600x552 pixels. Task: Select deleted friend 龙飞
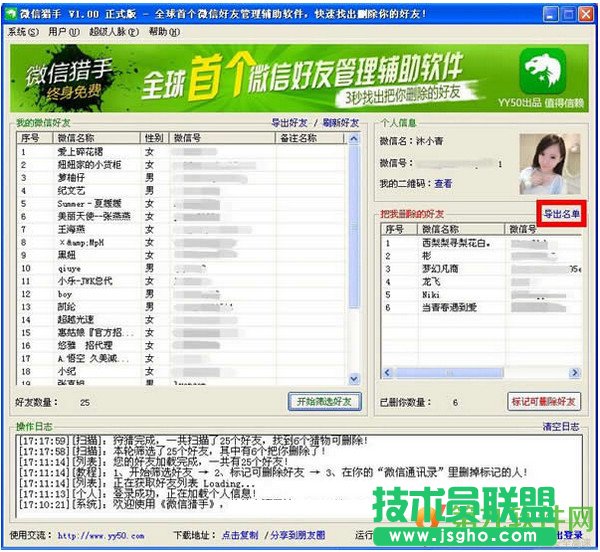coord(482,282)
